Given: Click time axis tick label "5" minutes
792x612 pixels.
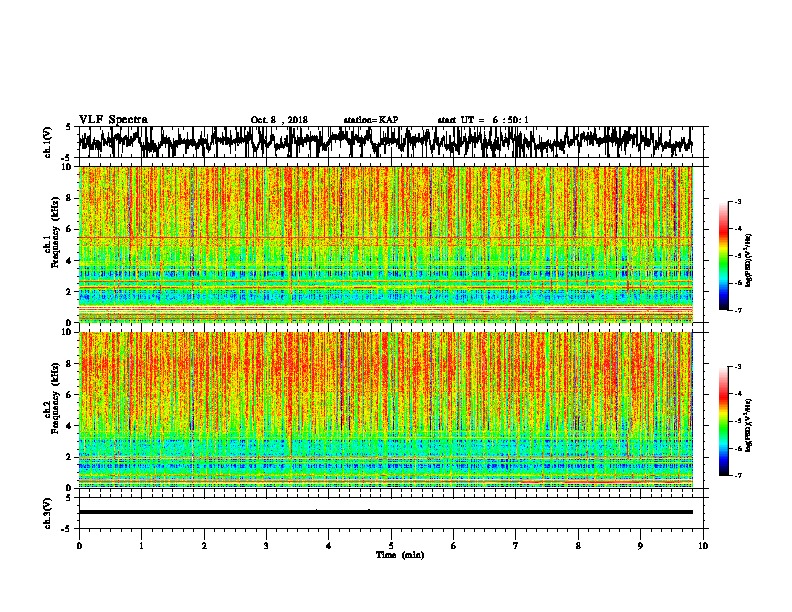Looking at the screenshot, I should point(391,546).
